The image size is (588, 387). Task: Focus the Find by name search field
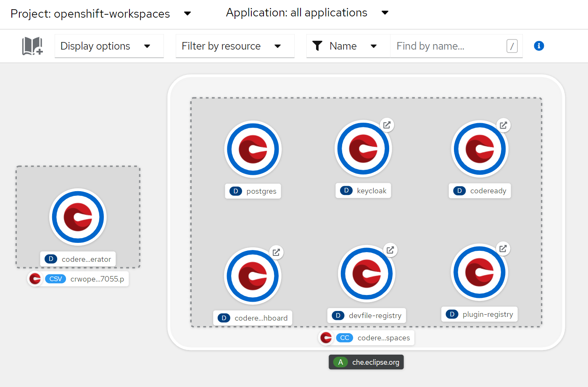[x=456, y=46]
